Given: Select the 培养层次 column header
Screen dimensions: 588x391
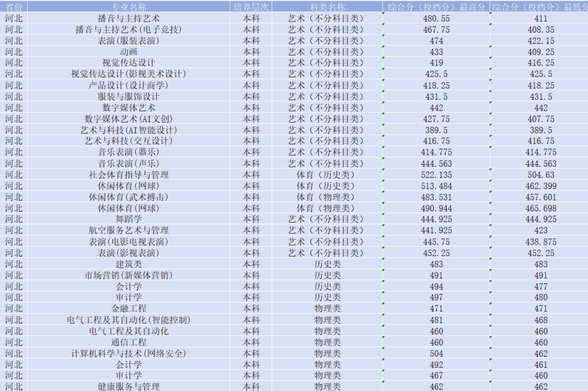Looking at the screenshot, I should click(x=251, y=7).
